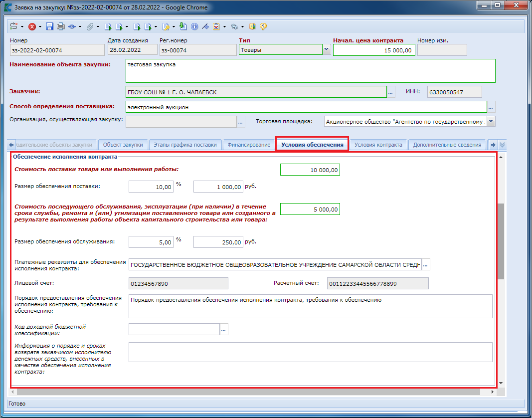Click the blue information icon
532x418 pixels.
(194, 26)
